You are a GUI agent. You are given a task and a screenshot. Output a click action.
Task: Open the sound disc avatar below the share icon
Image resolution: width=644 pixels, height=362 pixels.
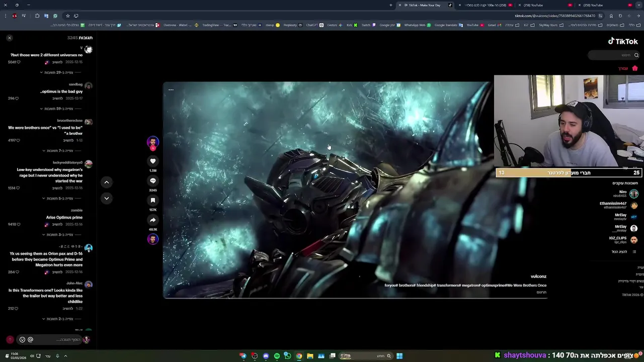(153, 239)
